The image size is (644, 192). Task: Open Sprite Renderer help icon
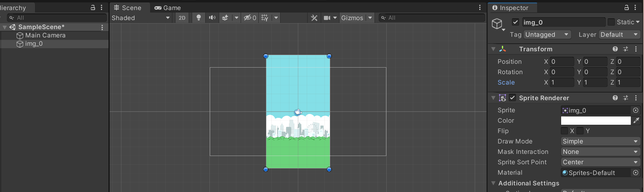point(615,98)
